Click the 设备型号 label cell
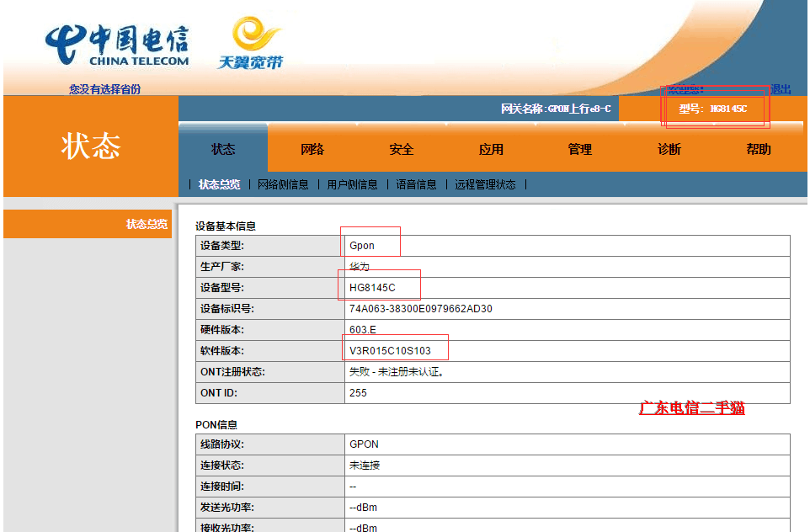This screenshot has height=532, width=810. [x=270, y=288]
